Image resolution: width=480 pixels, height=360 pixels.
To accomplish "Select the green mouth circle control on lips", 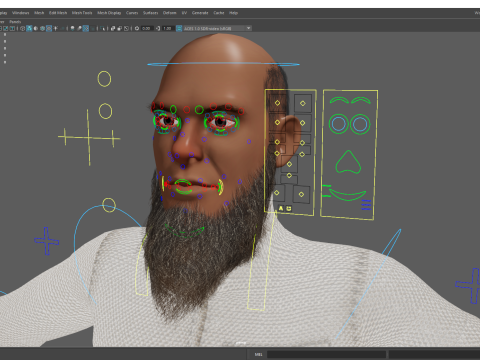I will pos(183,187).
